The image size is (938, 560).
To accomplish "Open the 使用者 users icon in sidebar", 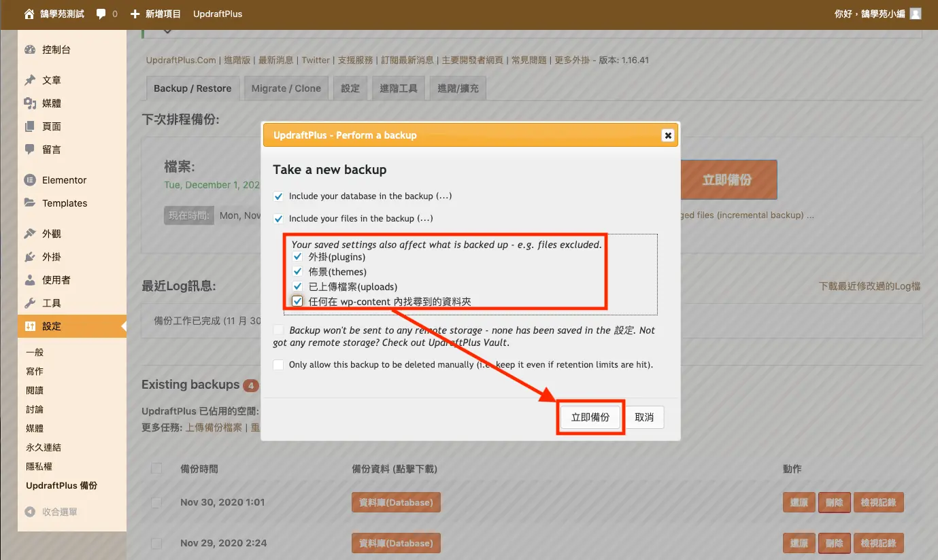I will point(30,280).
